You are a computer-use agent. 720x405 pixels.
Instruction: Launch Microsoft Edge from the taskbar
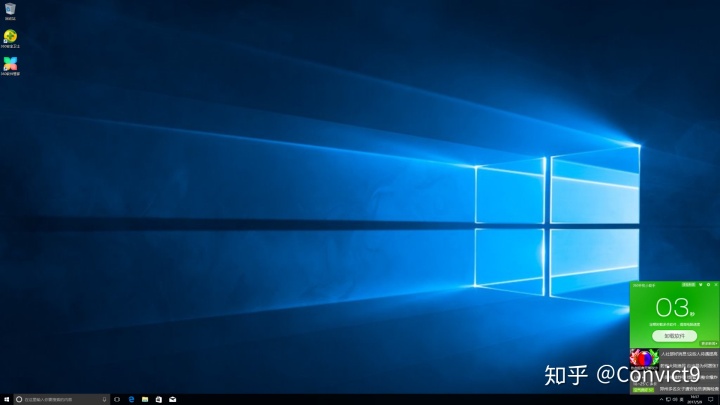coord(131,399)
